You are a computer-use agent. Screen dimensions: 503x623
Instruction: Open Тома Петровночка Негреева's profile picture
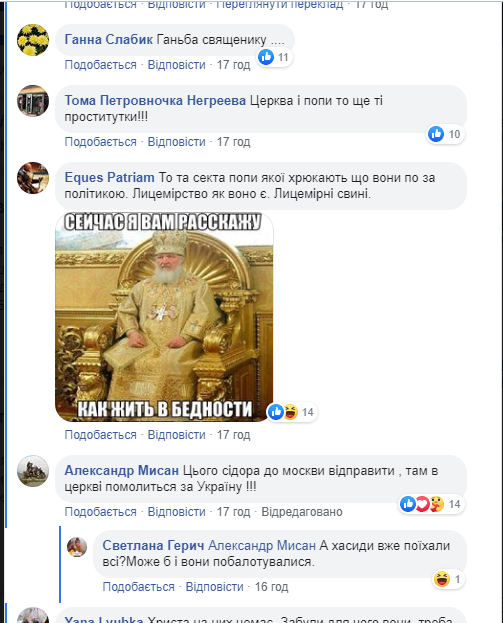pos(33,101)
